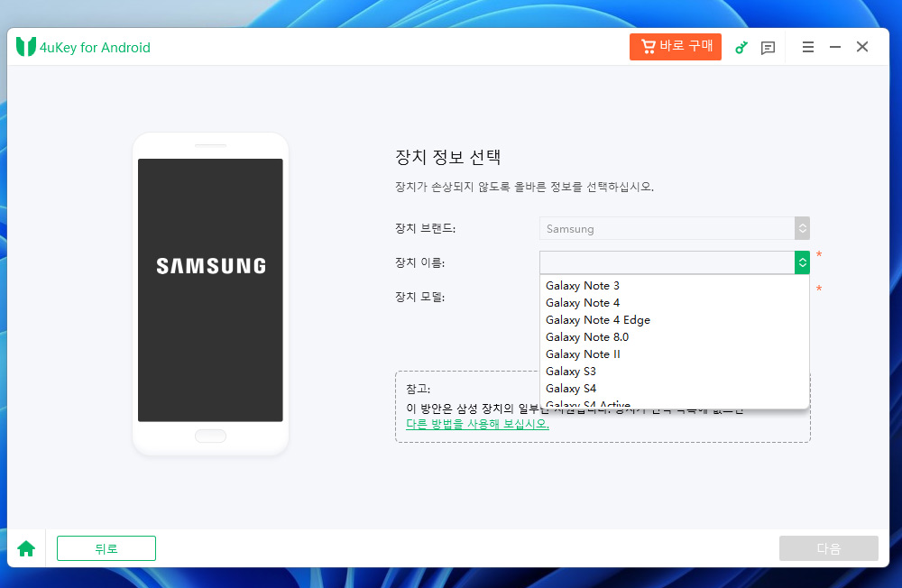Click the 장치 이름 input field
The image size is (902, 588).
click(667, 262)
